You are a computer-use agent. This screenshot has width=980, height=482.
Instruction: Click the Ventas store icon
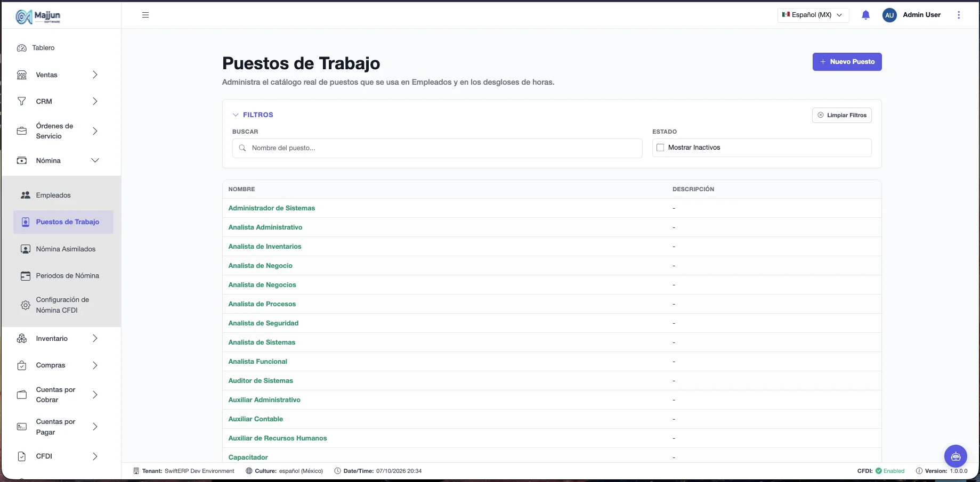coord(22,75)
